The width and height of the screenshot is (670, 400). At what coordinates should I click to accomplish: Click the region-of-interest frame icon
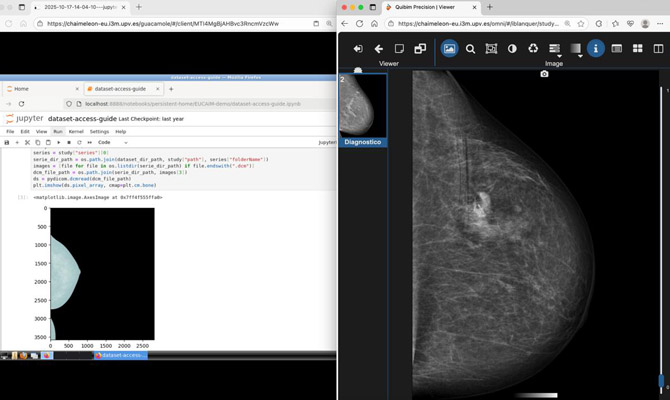coord(491,49)
